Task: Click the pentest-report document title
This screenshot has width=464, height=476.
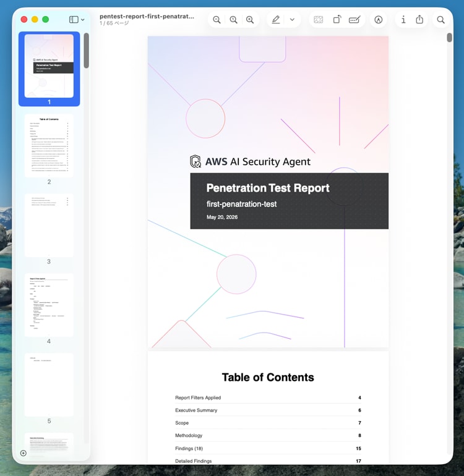Action: [x=147, y=17]
